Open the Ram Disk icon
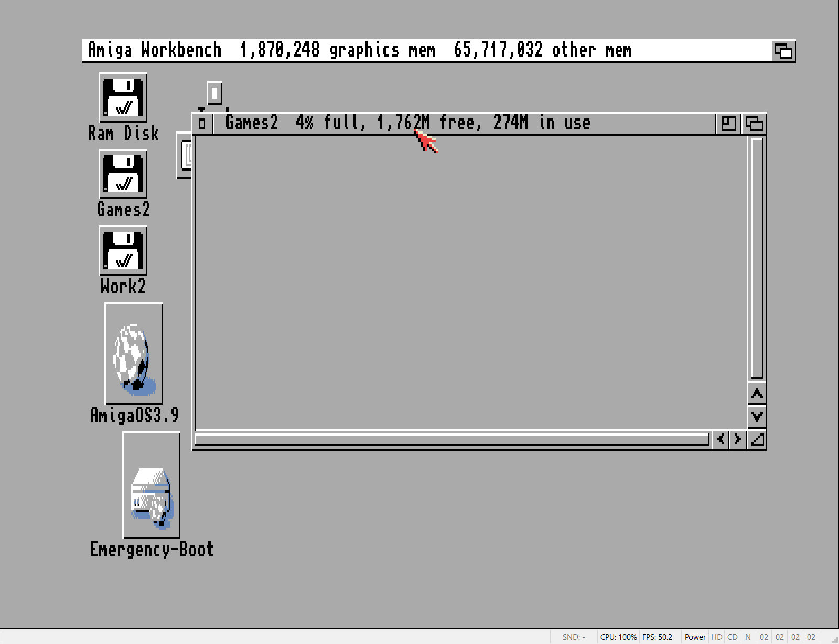This screenshot has height=644, width=839. (123, 97)
